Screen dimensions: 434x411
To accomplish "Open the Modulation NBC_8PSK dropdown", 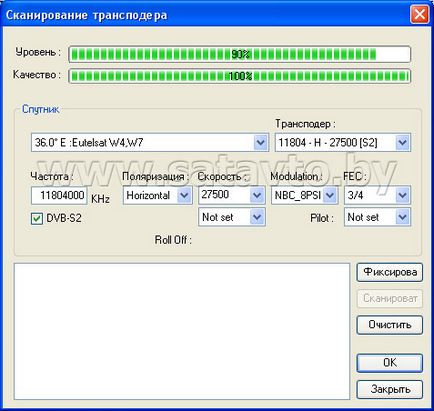I will (330, 195).
